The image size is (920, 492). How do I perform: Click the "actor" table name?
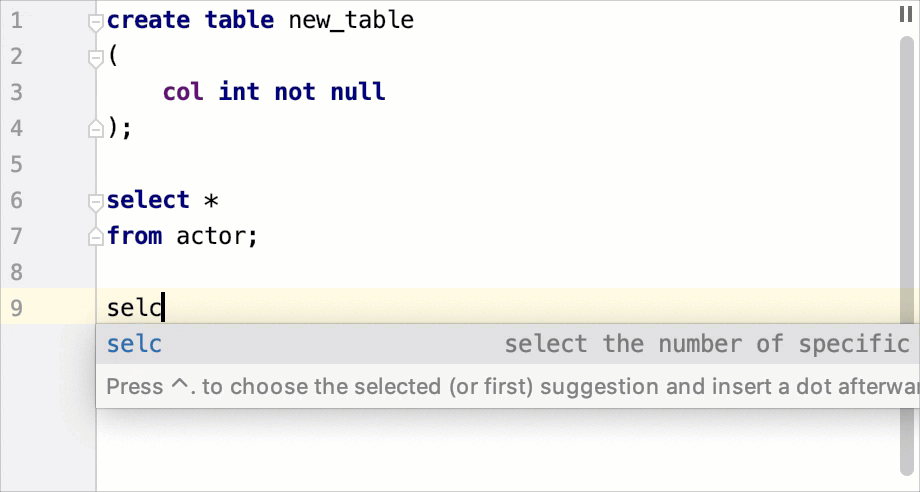coord(213,236)
